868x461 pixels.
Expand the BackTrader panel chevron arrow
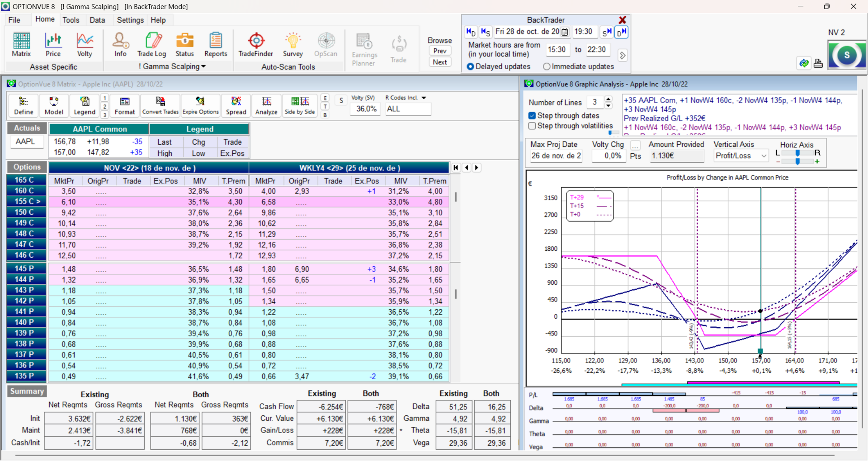tap(622, 55)
